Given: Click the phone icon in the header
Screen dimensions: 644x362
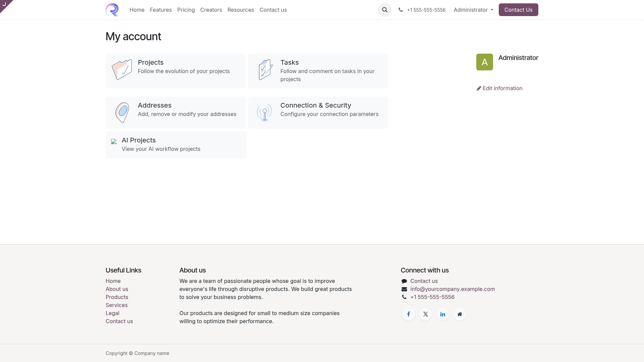Looking at the screenshot, I should pos(400,10).
